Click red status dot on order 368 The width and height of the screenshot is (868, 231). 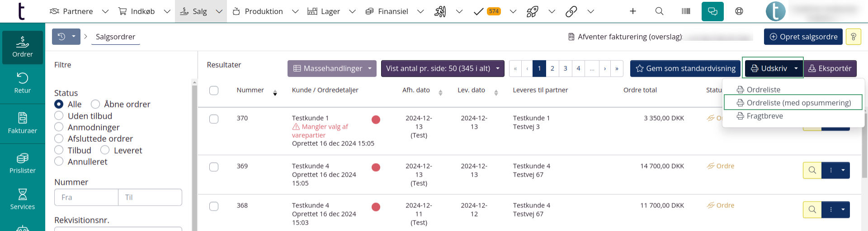376,207
